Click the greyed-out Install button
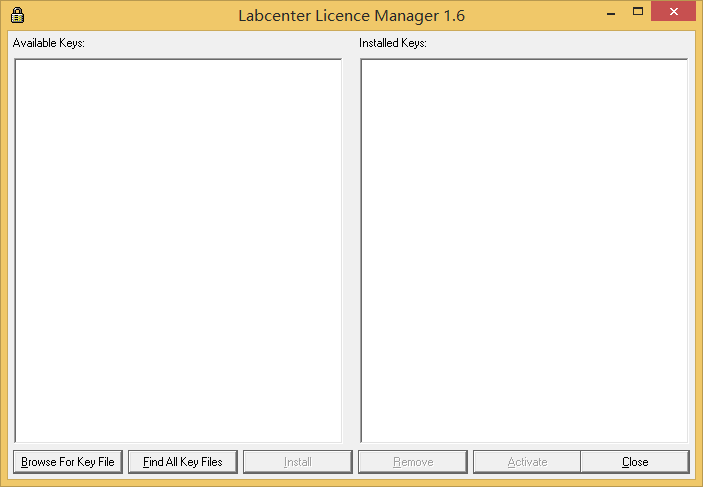 pyautogui.click(x=298, y=462)
